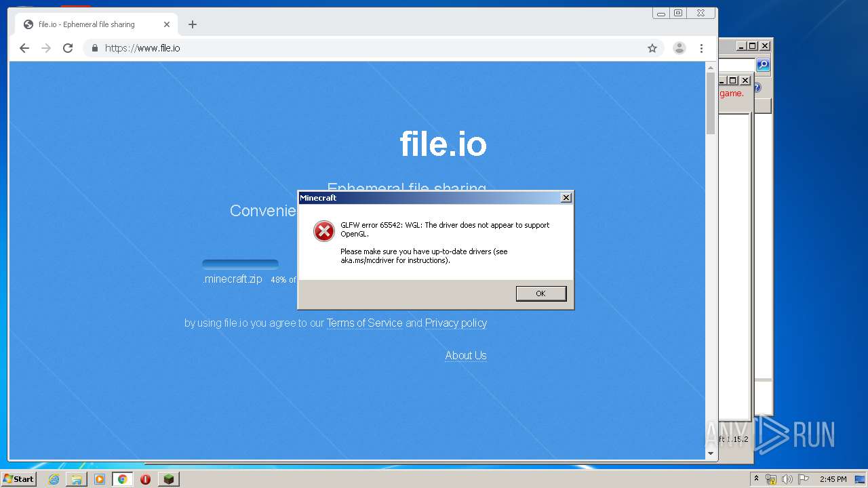Click the page's vertical scrollbar thumb

[x=711, y=104]
